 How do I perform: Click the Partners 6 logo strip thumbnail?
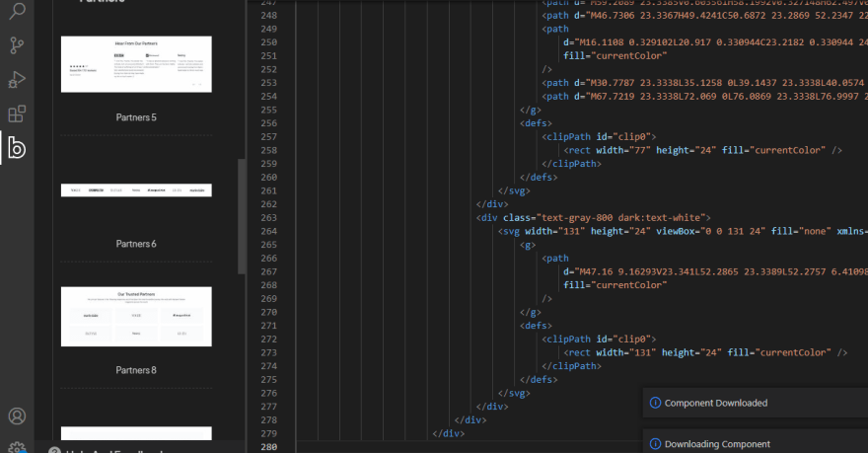coord(136,189)
